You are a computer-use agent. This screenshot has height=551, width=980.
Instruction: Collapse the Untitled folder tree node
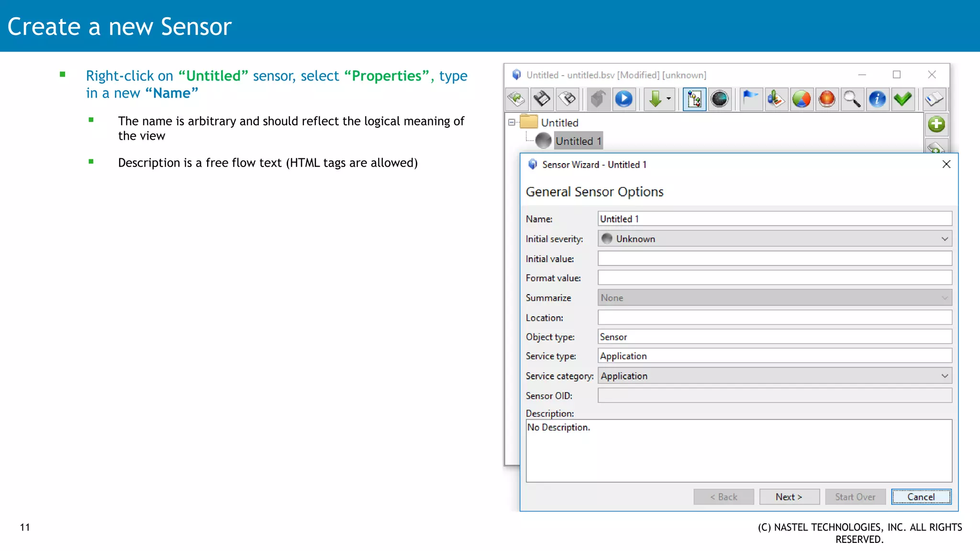click(x=512, y=122)
